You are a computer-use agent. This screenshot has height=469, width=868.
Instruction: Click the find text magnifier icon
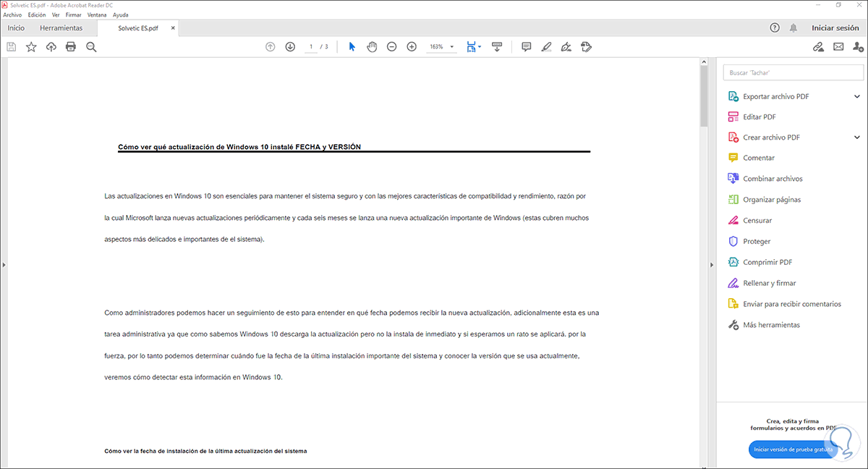[91, 47]
